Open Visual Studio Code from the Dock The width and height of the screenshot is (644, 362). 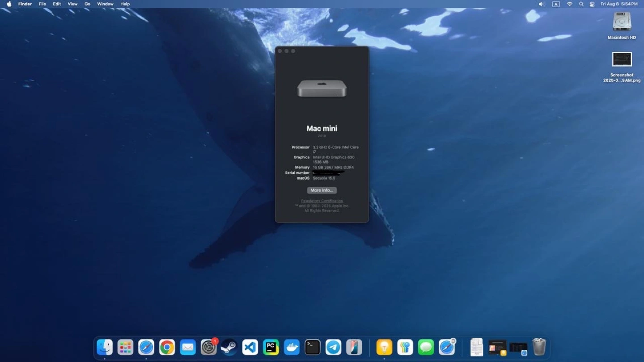(x=250, y=347)
